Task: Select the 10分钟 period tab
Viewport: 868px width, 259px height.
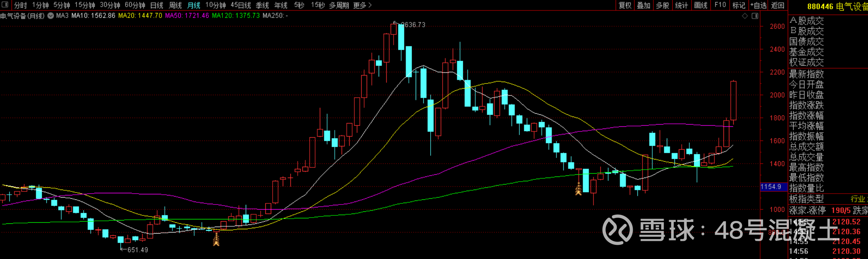Action: 216,5
